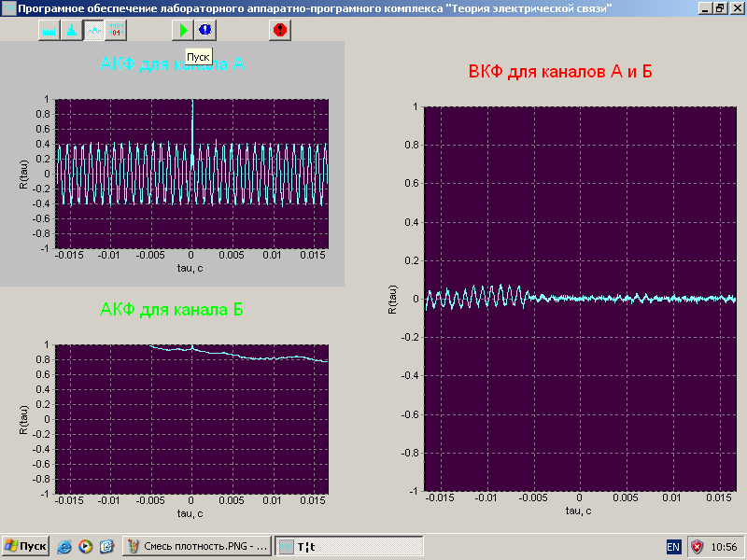Start measurement with green Пуск arrow
Screen dimensions: 747x560
183,30
